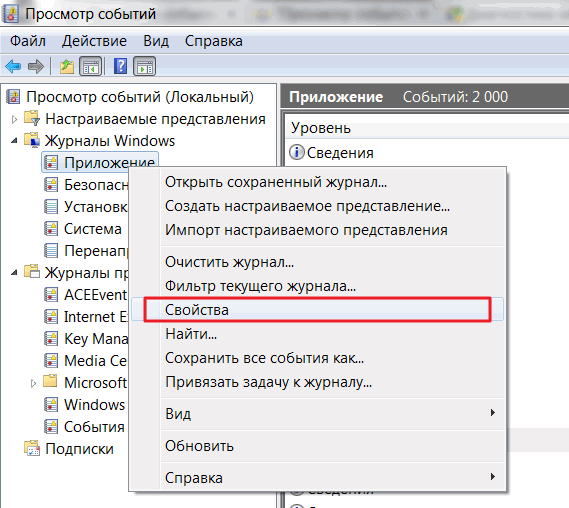The image size is (569, 508).
Task: Expand the Microsoft folder node
Action: pos(33,383)
